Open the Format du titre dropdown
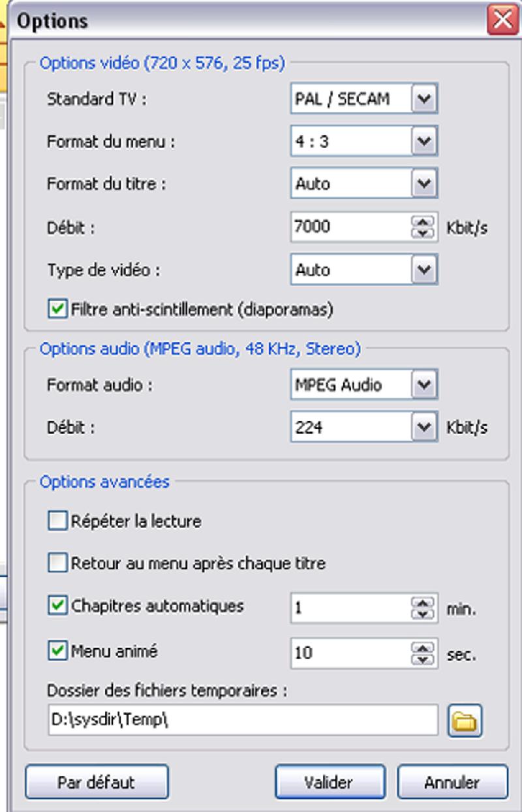The image size is (522, 812). point(424,183)
